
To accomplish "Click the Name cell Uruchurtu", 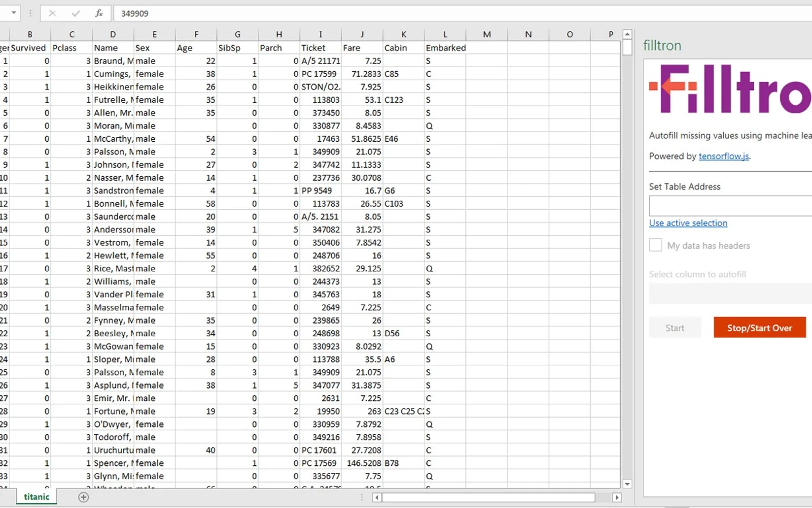I will (113, 450).
